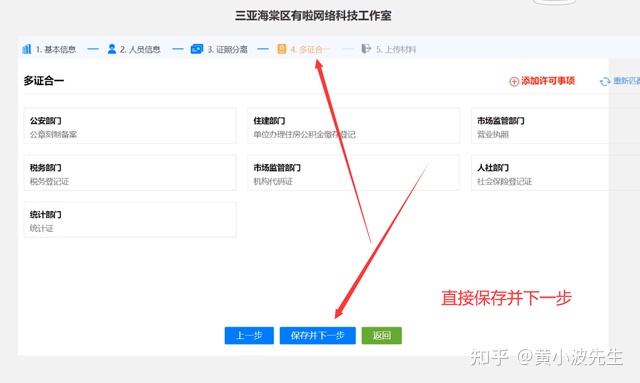Viewport: 640px width, 383px height.
Task: Click the person icon for step 2 人员信息
Action: [111, 49]
